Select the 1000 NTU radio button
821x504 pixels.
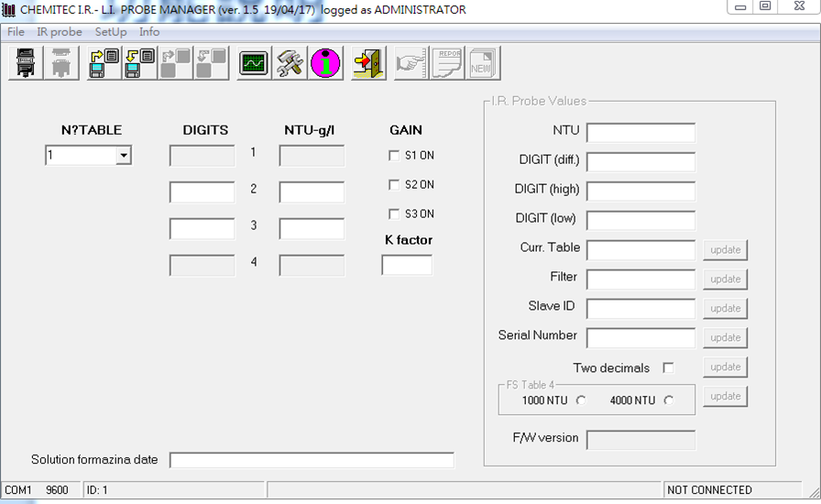tap(581, 400)
